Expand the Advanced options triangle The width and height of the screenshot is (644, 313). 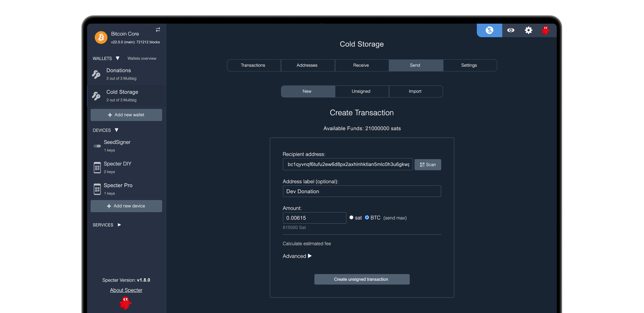[310, 256]
